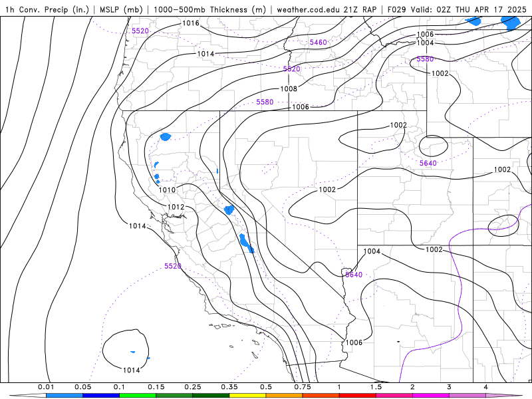The height and width of the screenshot is (399, 532).
Task: Select the orchid 3–4 legend swatch
Action: pyautogui.click(x=467, y=396)
